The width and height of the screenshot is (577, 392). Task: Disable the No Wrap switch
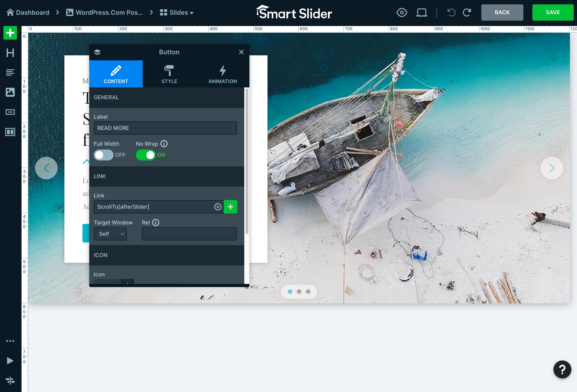coord(146,155)
